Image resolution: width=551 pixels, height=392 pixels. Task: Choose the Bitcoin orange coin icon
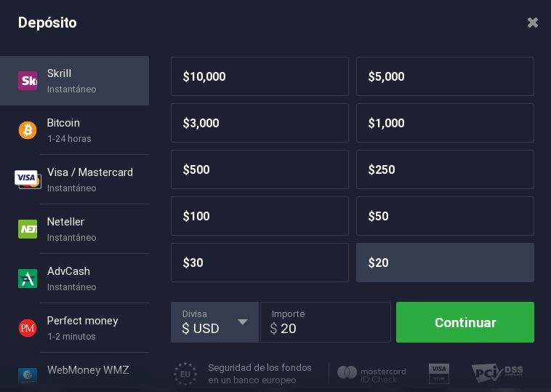[x=28, y=130]
